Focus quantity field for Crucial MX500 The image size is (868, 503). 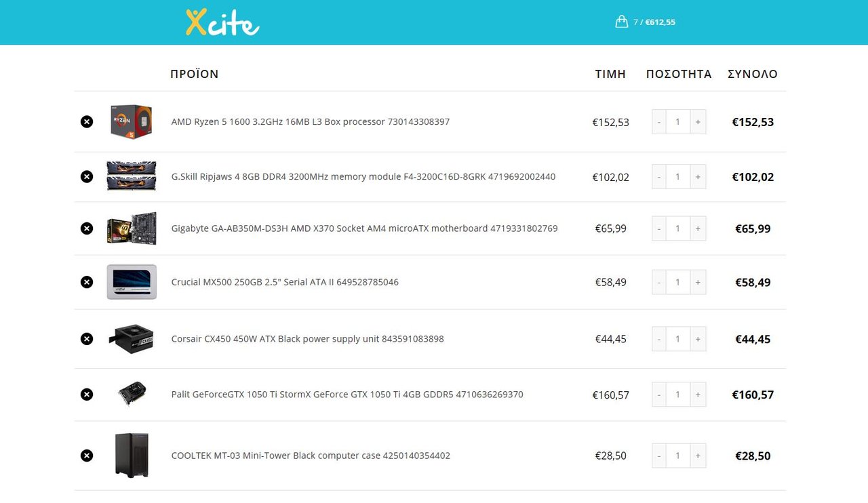point(678,282)
